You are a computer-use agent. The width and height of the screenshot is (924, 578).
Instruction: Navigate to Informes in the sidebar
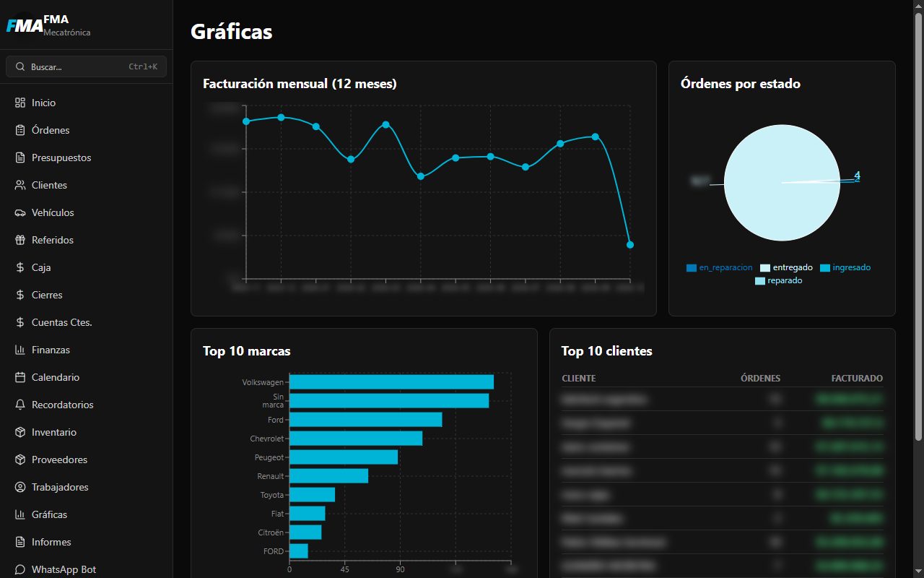pyautogui.click(x=87, y=542)
